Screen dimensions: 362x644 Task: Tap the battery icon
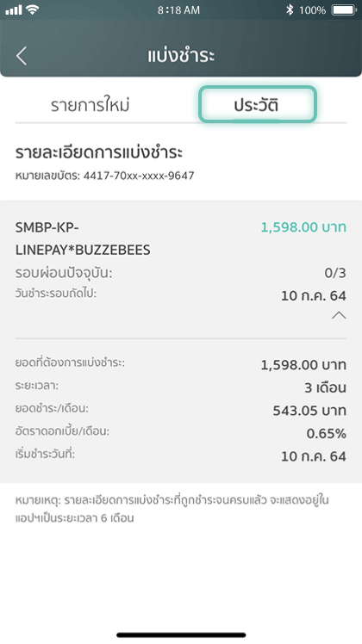click(344, 9)
